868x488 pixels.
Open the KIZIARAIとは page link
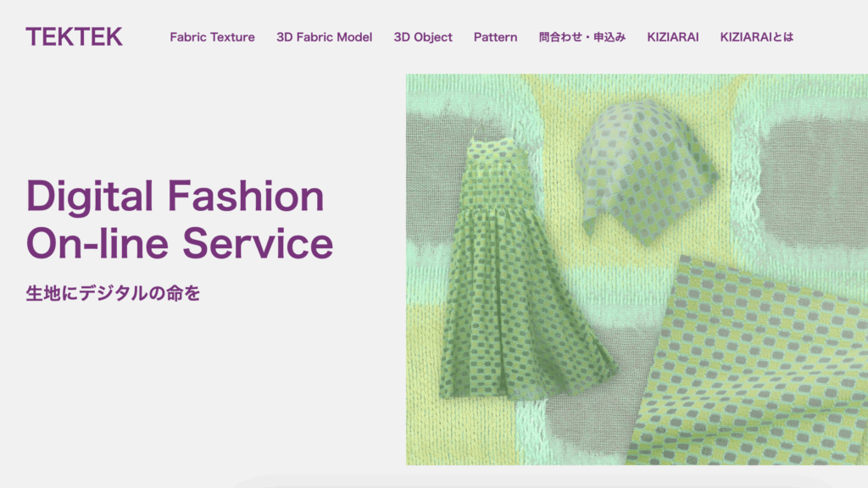click(757, 37)
